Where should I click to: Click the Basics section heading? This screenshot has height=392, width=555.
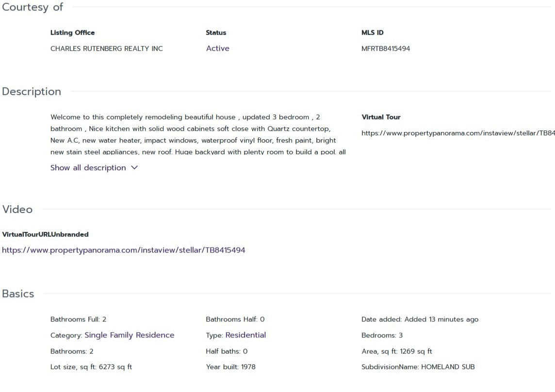pyautogui.click(x=18, y=294)
